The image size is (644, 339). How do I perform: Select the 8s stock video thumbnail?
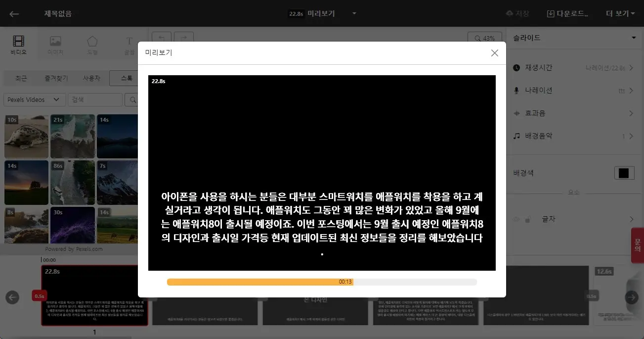27,225
